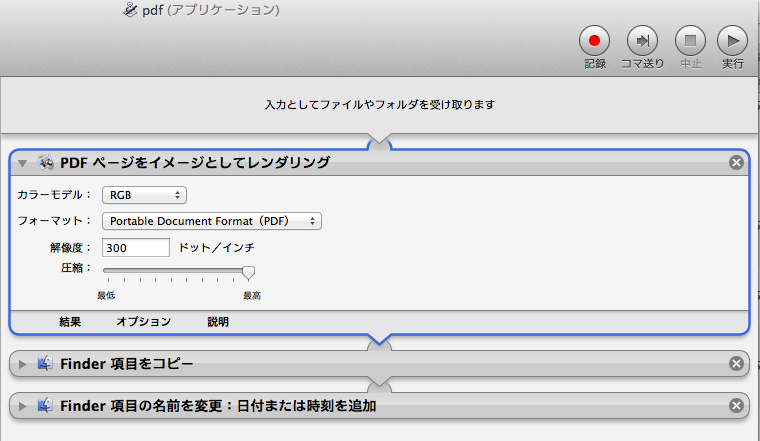
Task: Click the Finder 項目をコピー action title
Action: click(x=127, y=363)
